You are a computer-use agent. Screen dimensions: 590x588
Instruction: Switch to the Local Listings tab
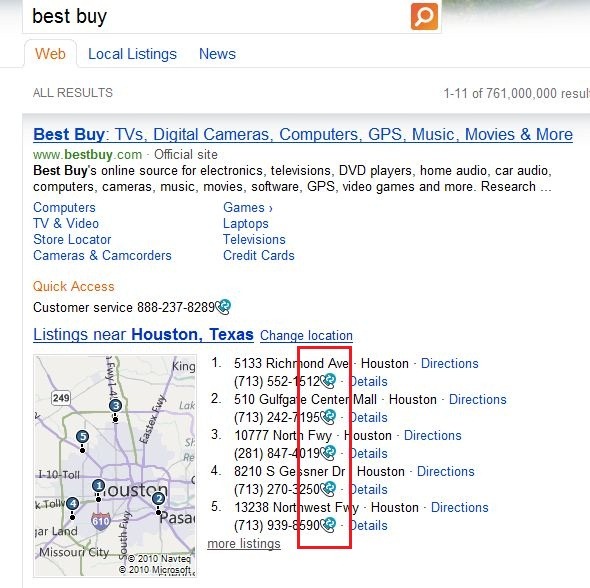click(x=132, y=54)
